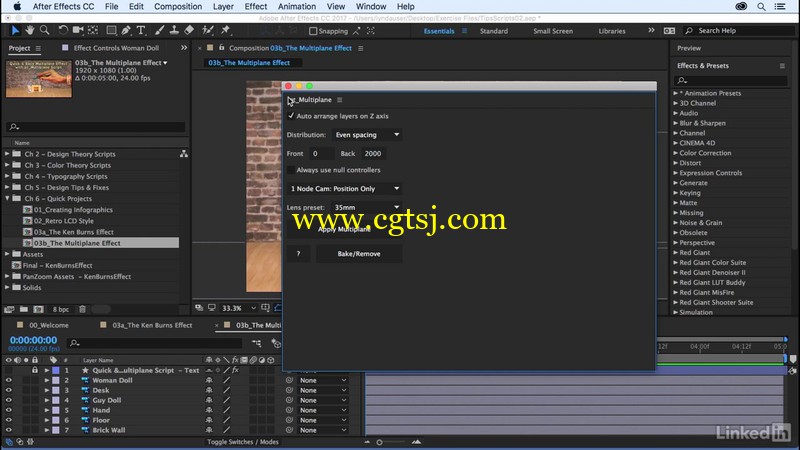Open the 33.3% magnification dropdown

pos(239,308)
